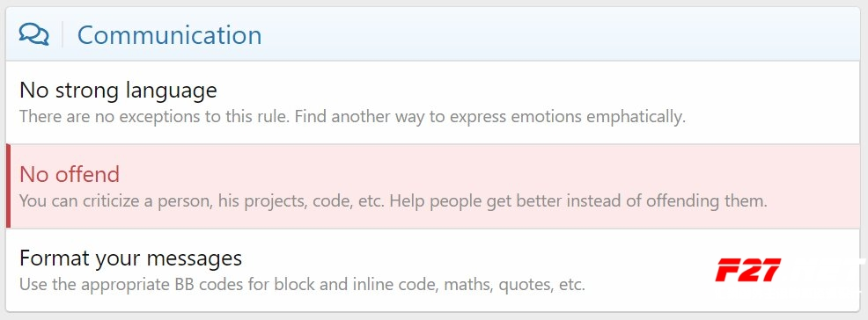Click the 'There are no exceptions' description text
This screenshot has width=868, height=320.
tap(353, 117)
